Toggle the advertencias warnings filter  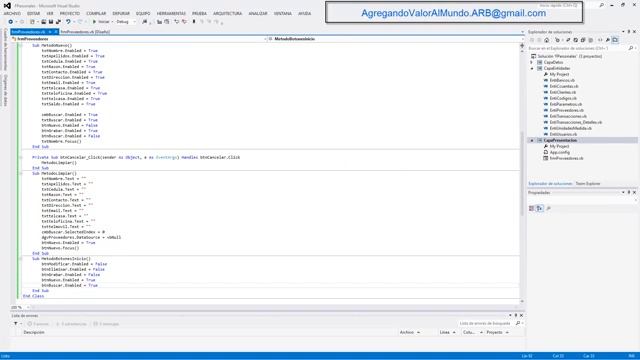coord(71,324)
